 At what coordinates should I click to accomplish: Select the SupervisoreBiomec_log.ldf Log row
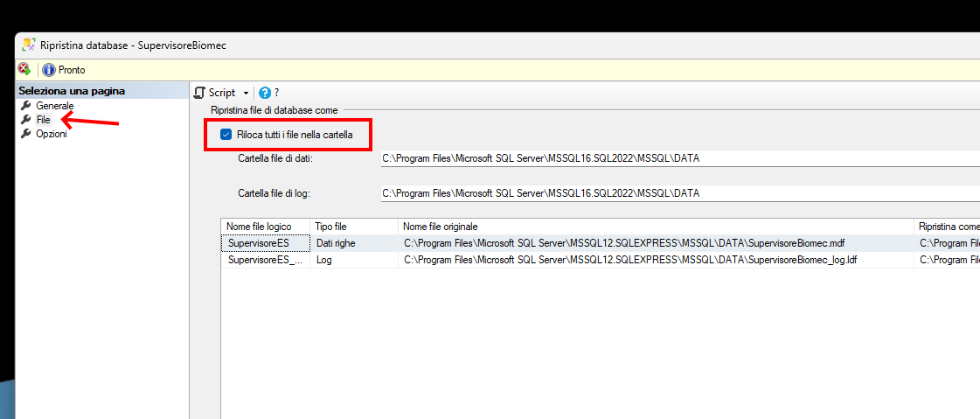coord(568,261)
